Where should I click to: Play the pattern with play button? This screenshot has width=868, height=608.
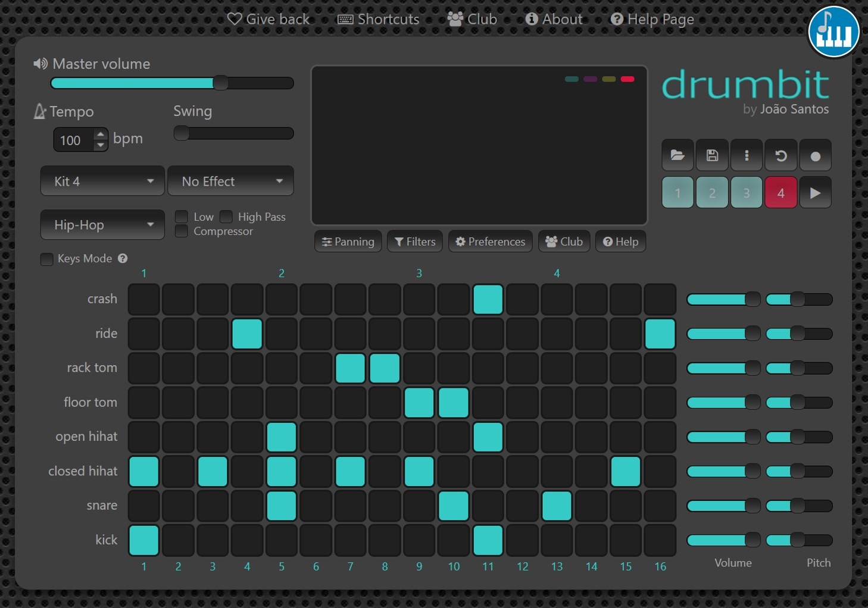[x=816, y=193]
